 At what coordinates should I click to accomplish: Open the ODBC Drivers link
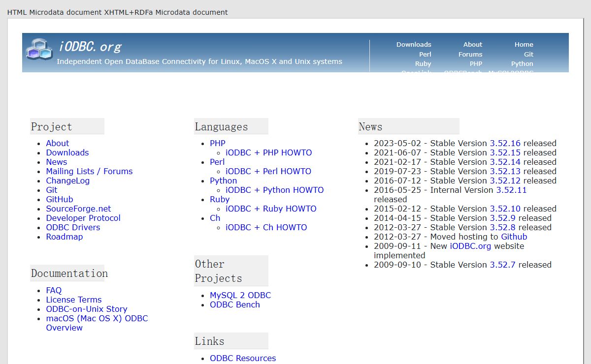tap(73, 227)
